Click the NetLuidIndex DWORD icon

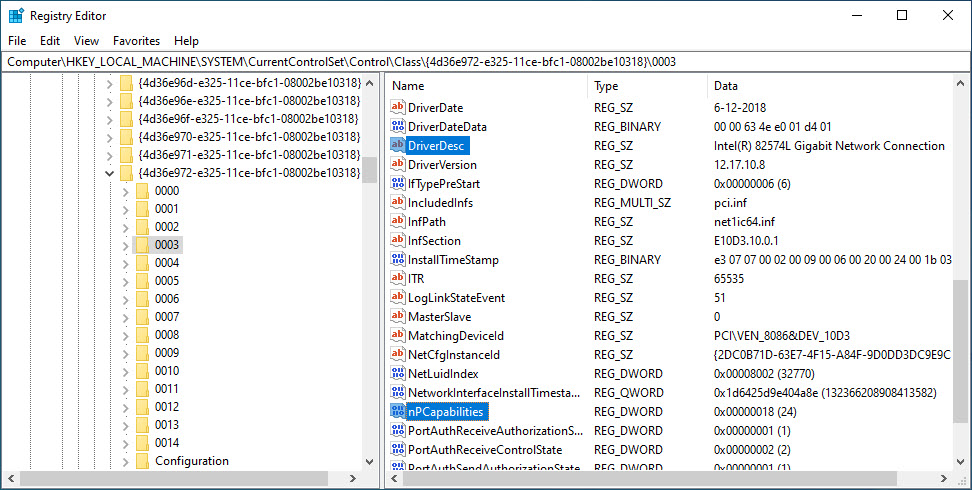(x=397, y=374)
